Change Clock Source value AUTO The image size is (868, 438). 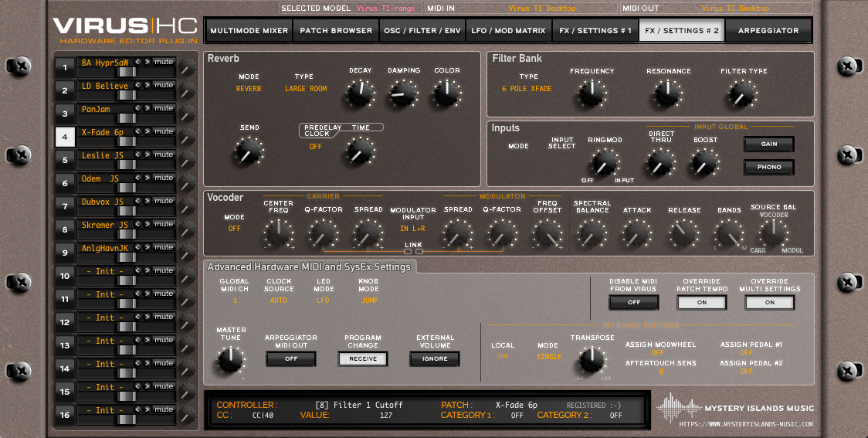coord(279,300)
